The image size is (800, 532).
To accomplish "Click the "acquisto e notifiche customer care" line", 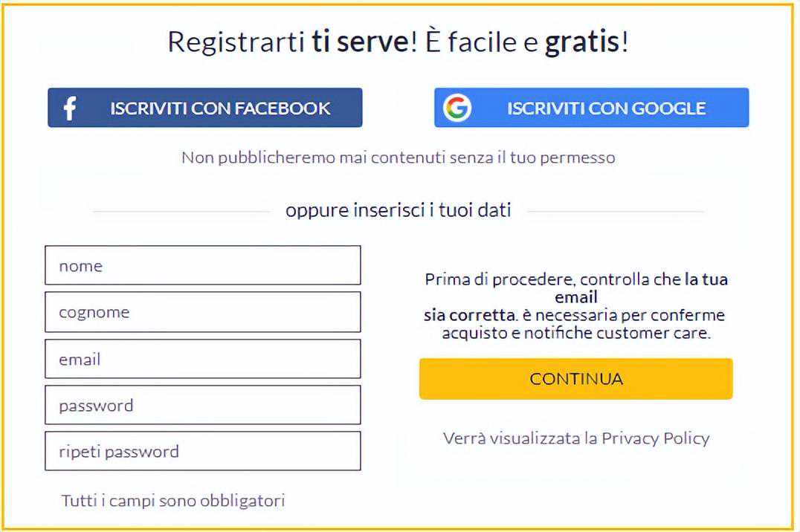I will tap(576, 333).
